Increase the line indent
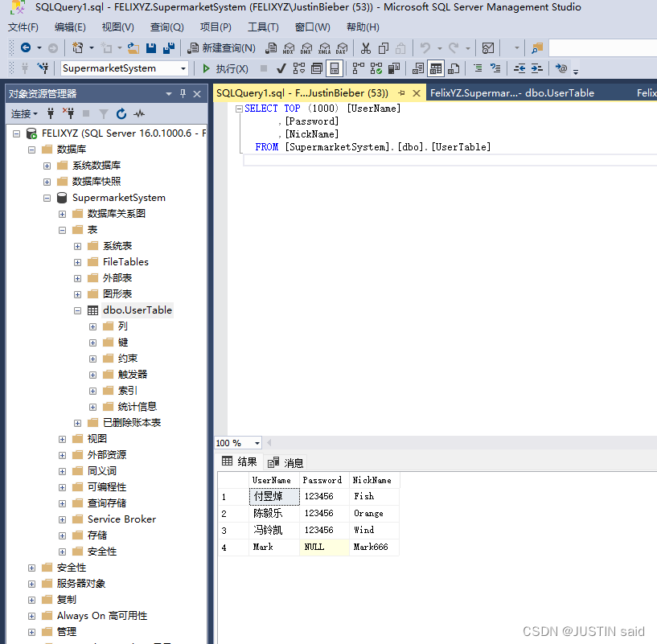Screen dimensions: 657x644 tap(536, 68)
